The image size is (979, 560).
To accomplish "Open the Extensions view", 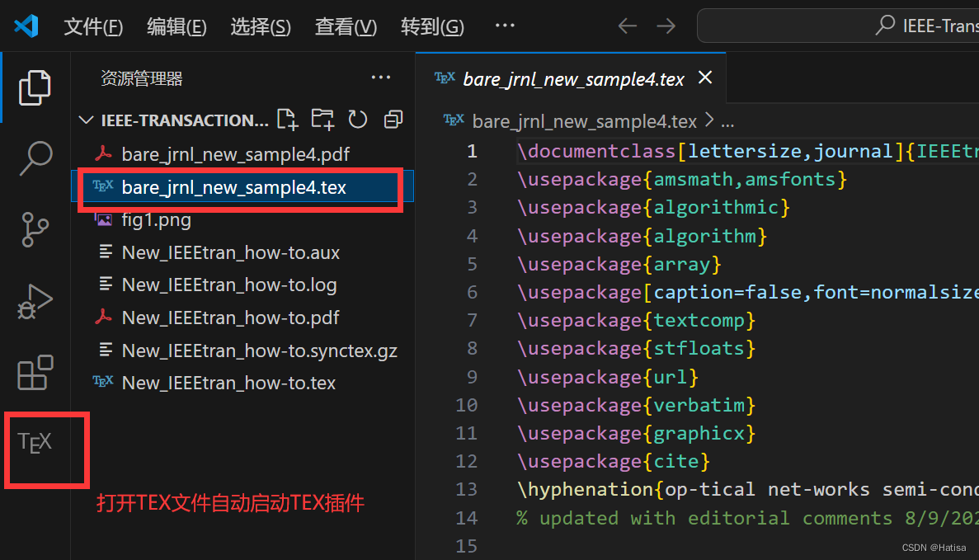I will click(34, 374).
